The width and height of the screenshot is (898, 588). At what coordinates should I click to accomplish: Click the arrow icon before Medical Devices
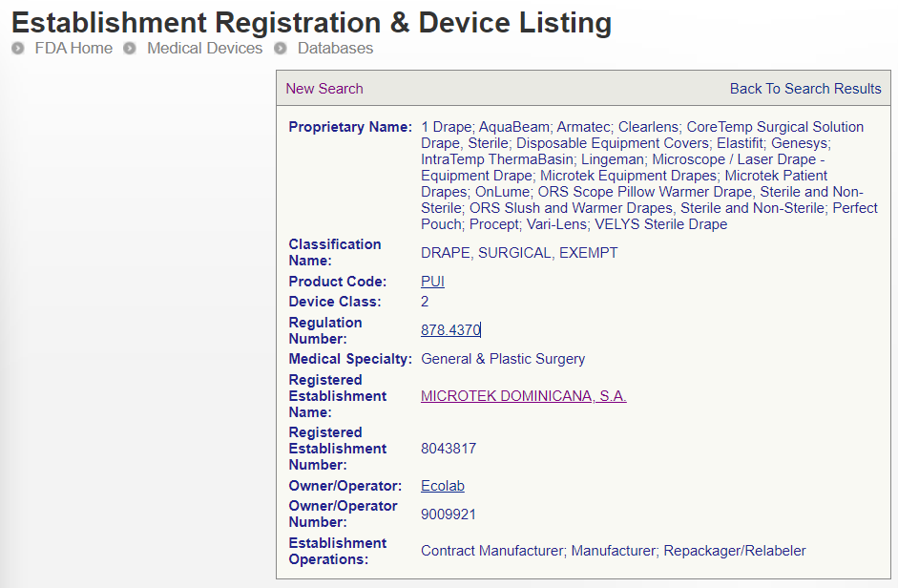tap(130, 48)
